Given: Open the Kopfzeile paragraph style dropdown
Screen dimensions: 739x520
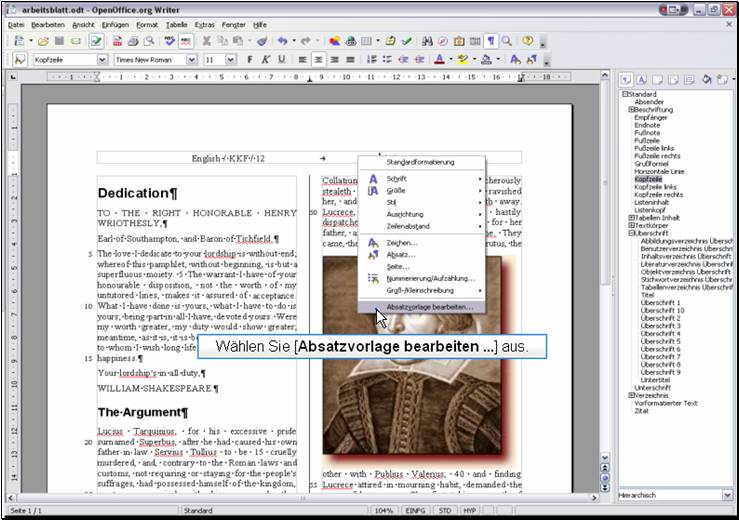Looking at the screenshot, I should pyautogui.click(x=101, y=60).
